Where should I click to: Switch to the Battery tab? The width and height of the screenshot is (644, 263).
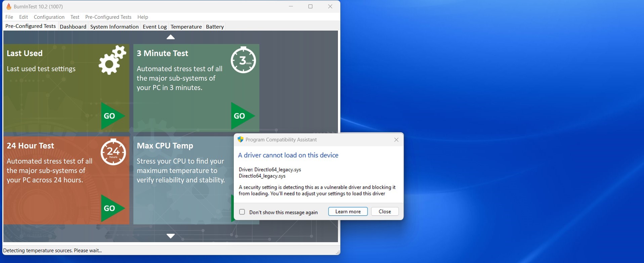[215, 27]
